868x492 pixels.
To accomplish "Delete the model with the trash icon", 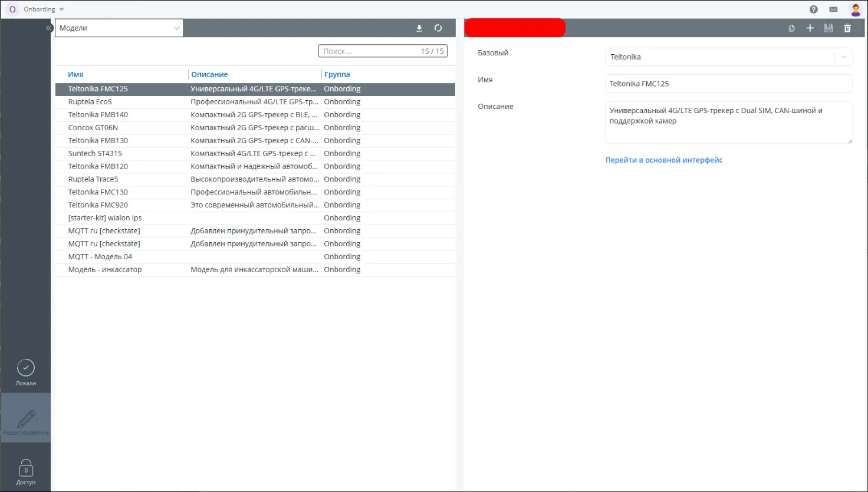I will pos(847,28).
